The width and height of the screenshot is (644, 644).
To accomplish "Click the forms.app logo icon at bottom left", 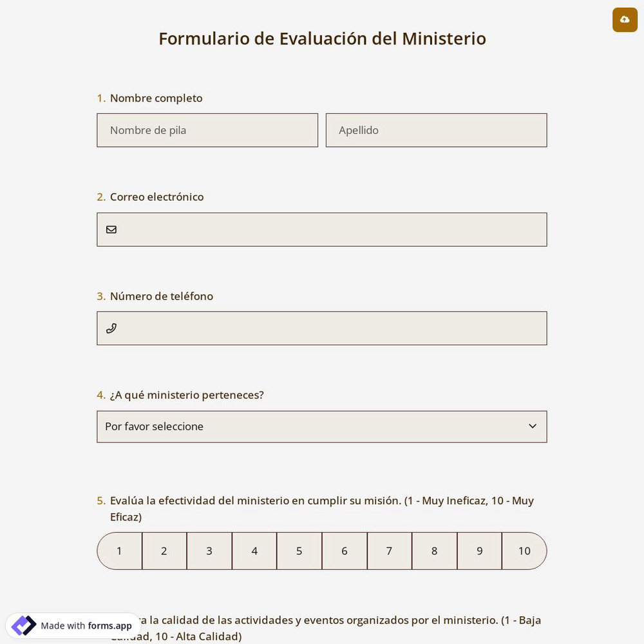I will click(x=23, y=625).
